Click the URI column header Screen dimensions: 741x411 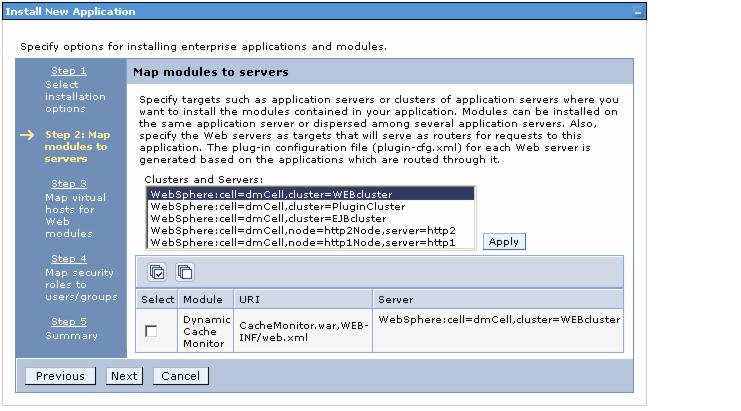click(x=303, y=300)
